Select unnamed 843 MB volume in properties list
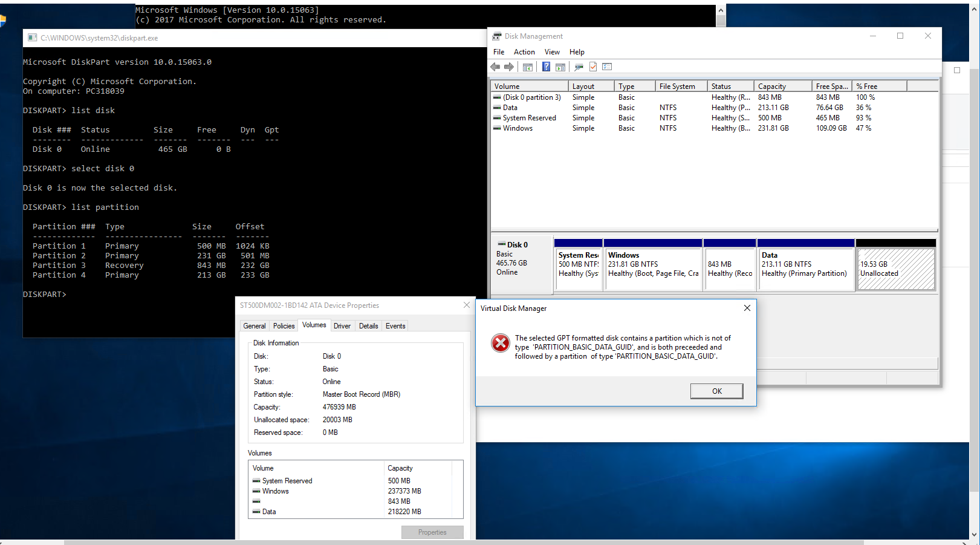 [x=355, y=501]
